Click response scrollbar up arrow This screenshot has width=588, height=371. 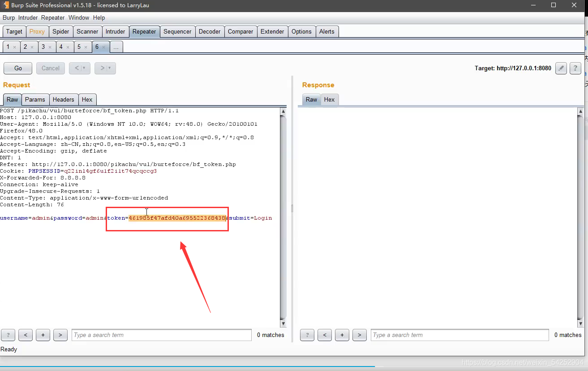(581, 111)
